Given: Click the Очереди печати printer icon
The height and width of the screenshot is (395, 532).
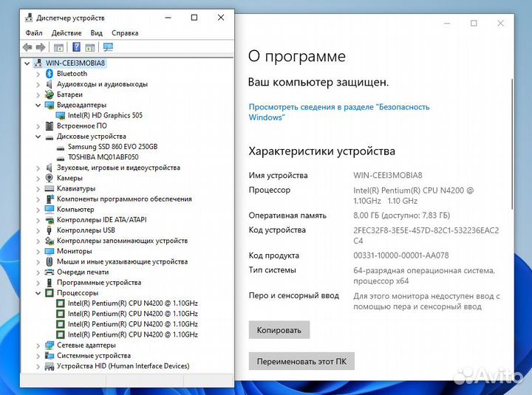Looking at the screenshot, I should tap(50, 272).
